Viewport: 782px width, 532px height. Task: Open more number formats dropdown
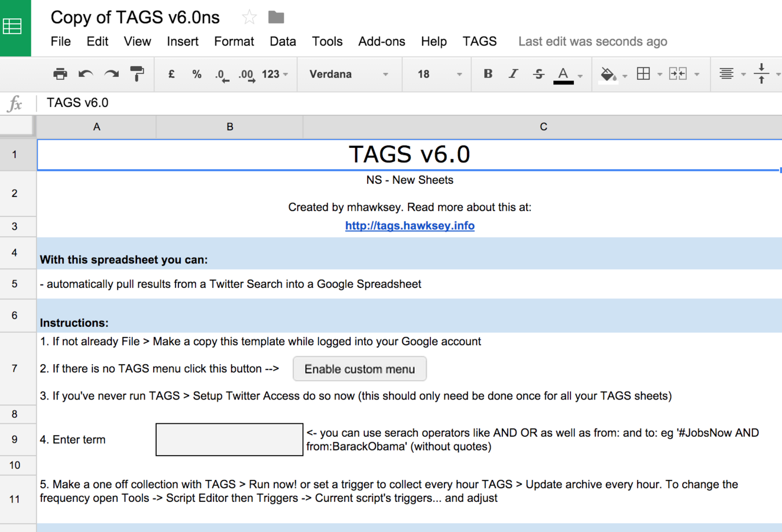(275, 74)
